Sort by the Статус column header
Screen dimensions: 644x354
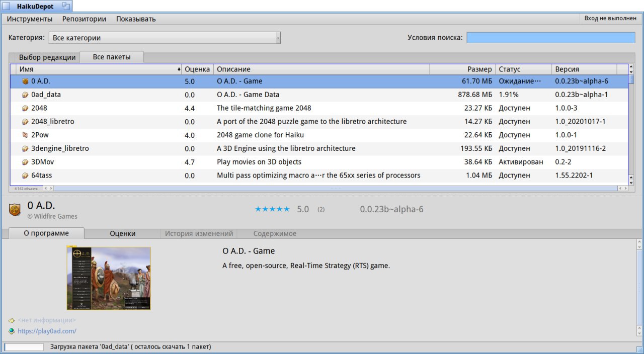[x=524, y=69]
